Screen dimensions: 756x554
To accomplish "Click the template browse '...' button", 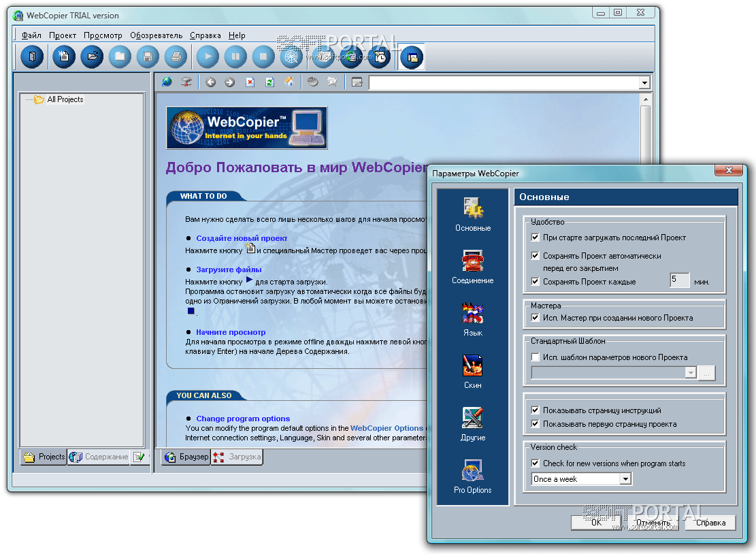I will (x=707, y=373).
